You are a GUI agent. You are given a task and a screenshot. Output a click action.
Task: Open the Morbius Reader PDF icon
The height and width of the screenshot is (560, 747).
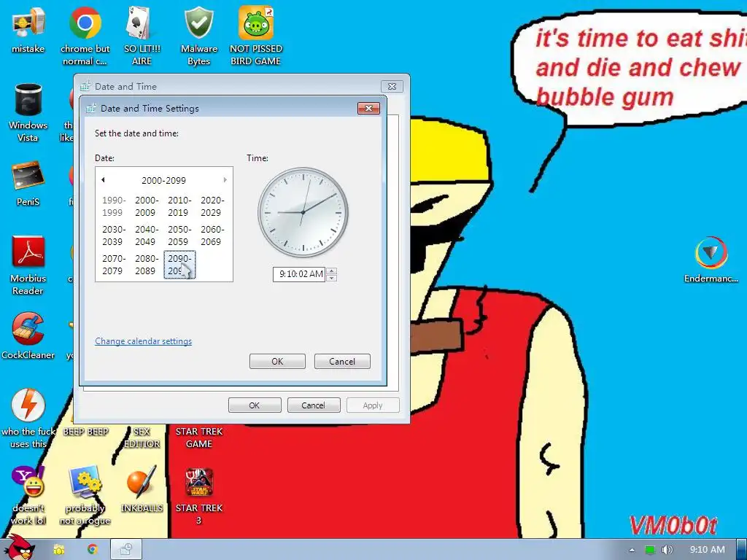28,265
